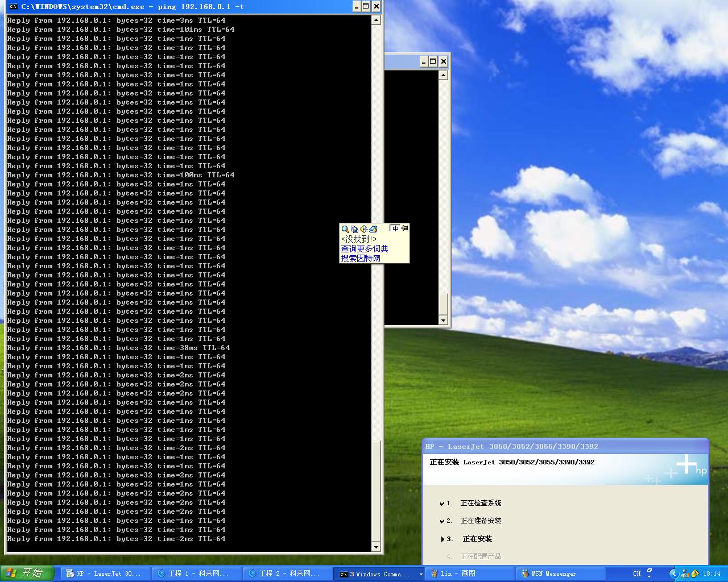This screenshot has height=582, width=728.
Task: Switch to lin - 画图 Paint window
Action: coord(469,574)
